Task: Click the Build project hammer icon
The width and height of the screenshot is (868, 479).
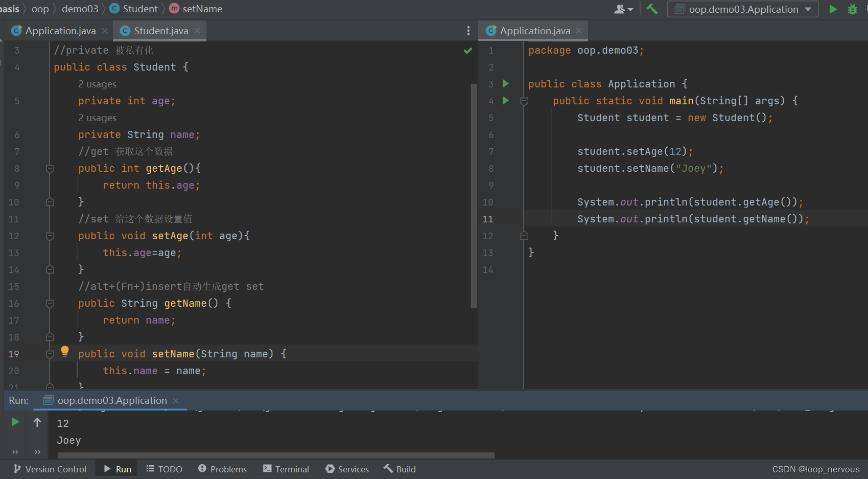Action: [x=652, y=9]
